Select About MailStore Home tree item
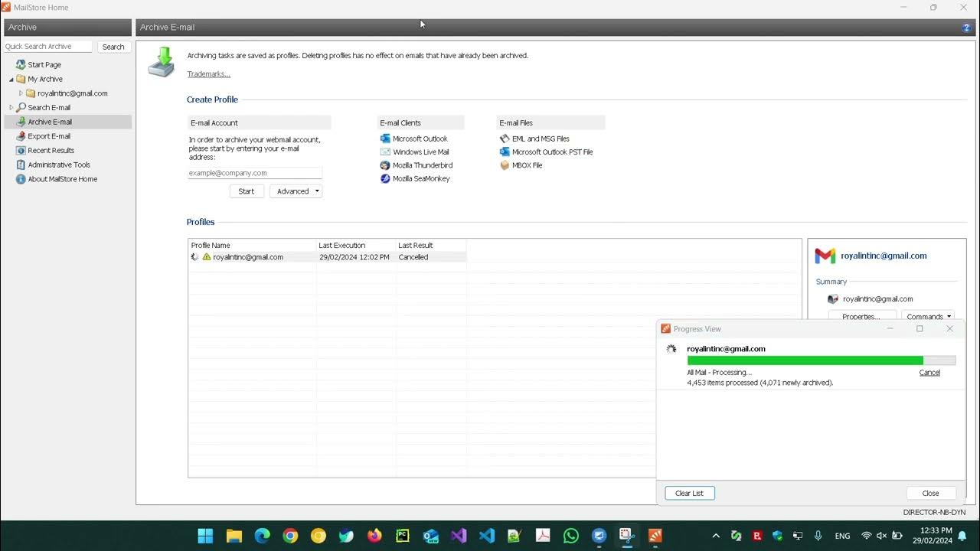Viewport: 980px width, 551px height. [63, 179]
